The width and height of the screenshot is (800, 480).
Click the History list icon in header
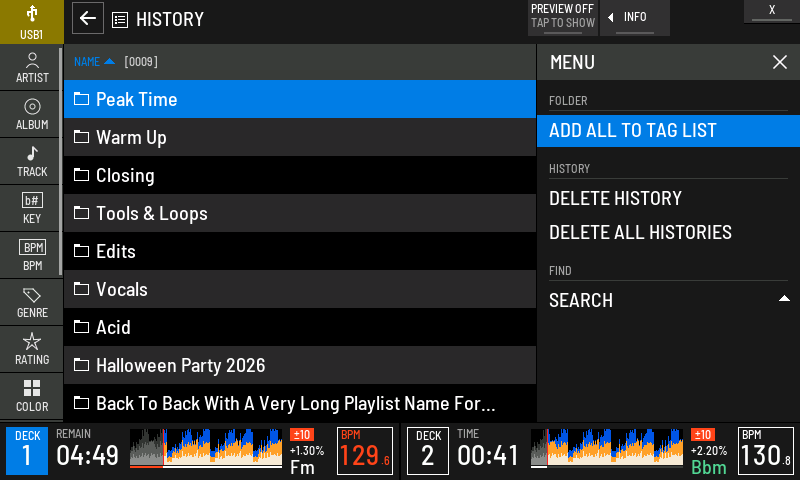click(120, 20)
